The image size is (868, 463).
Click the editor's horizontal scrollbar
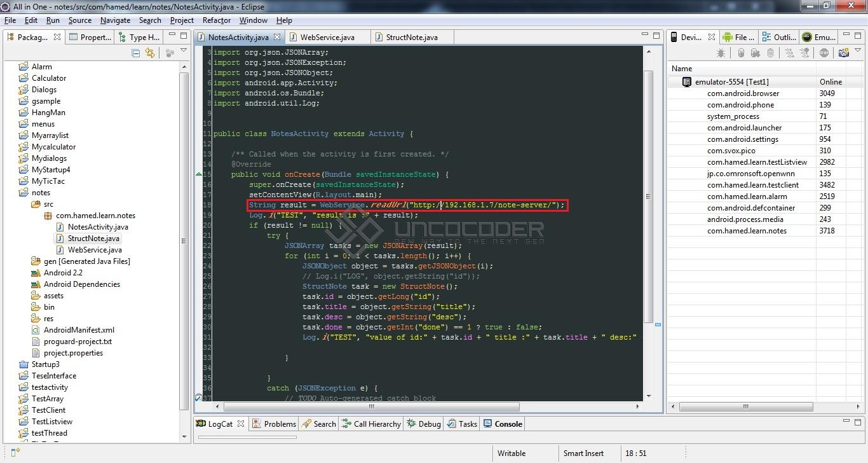(372, 406)
